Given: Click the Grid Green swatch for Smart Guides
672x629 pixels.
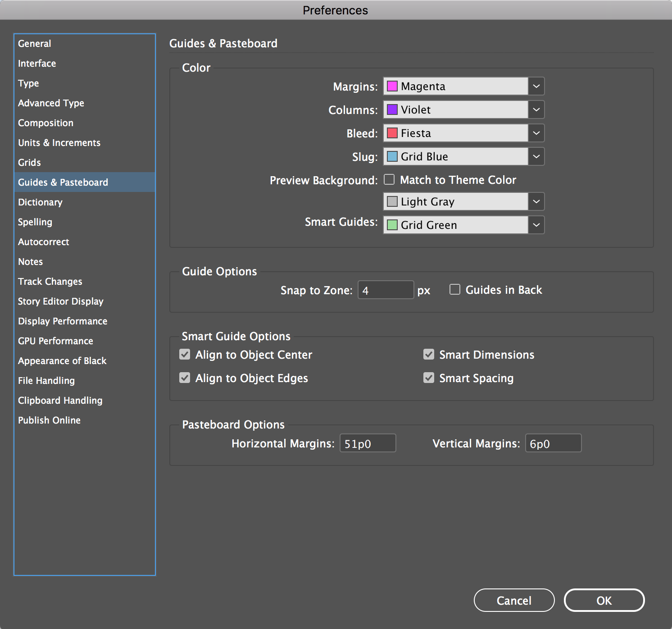Looking at the screenshot, I should tap(392, 225).
